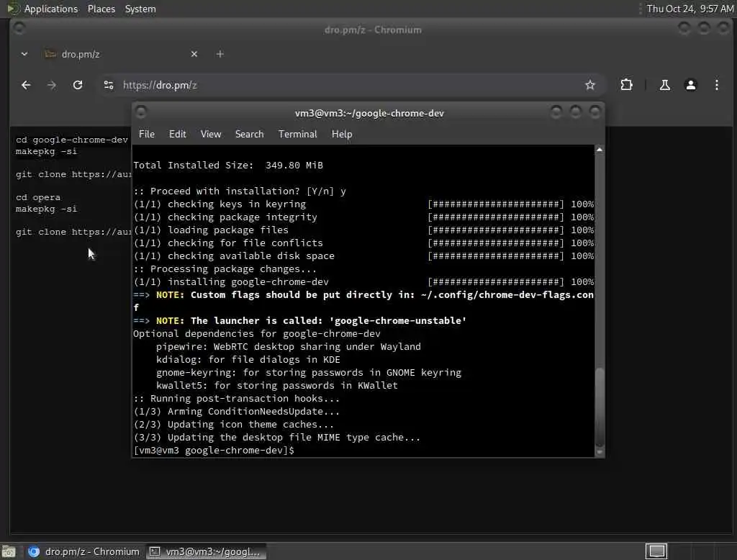Click 'pipewire: WebRTC desktop sharing' line
The height and width of the screenshot is (560, 737).
[x=289, y=346]
